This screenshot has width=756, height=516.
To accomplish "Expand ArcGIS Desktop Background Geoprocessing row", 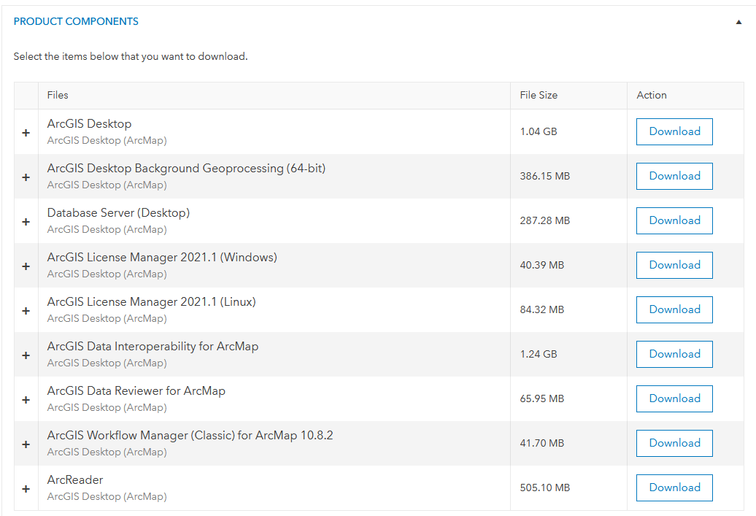I will (26, 177).
